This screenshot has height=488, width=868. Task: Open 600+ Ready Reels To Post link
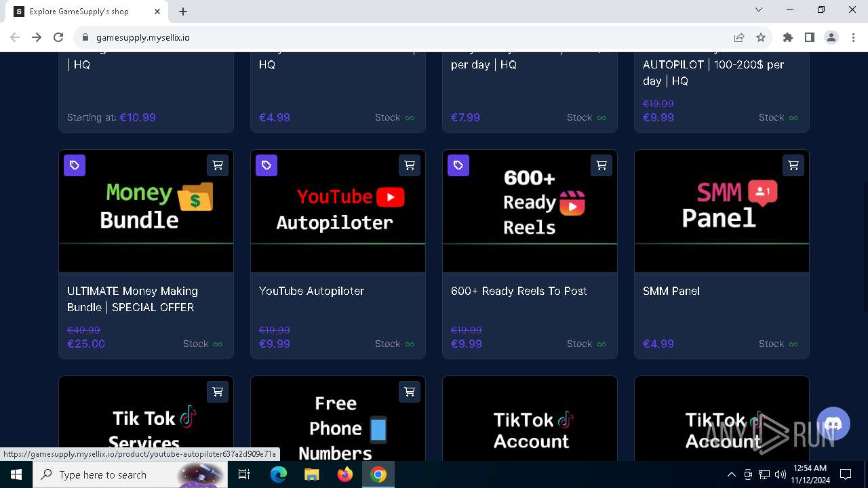[x=519, y=291]
